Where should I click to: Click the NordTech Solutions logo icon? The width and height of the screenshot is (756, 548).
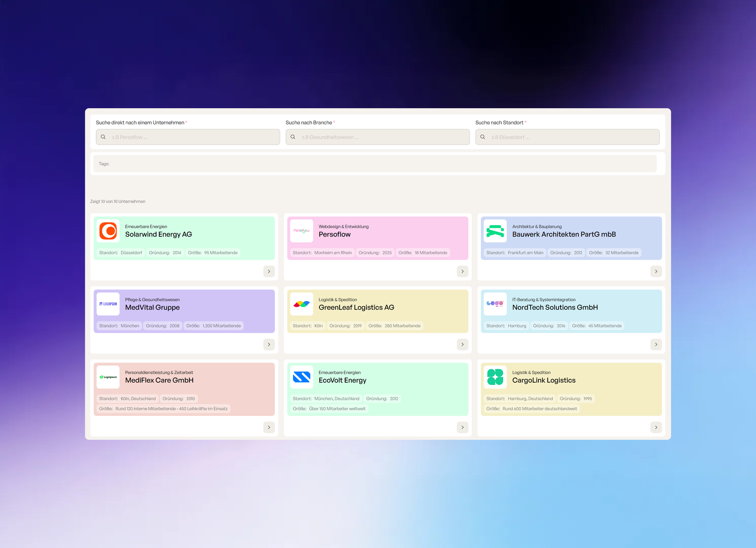(495, 304)
